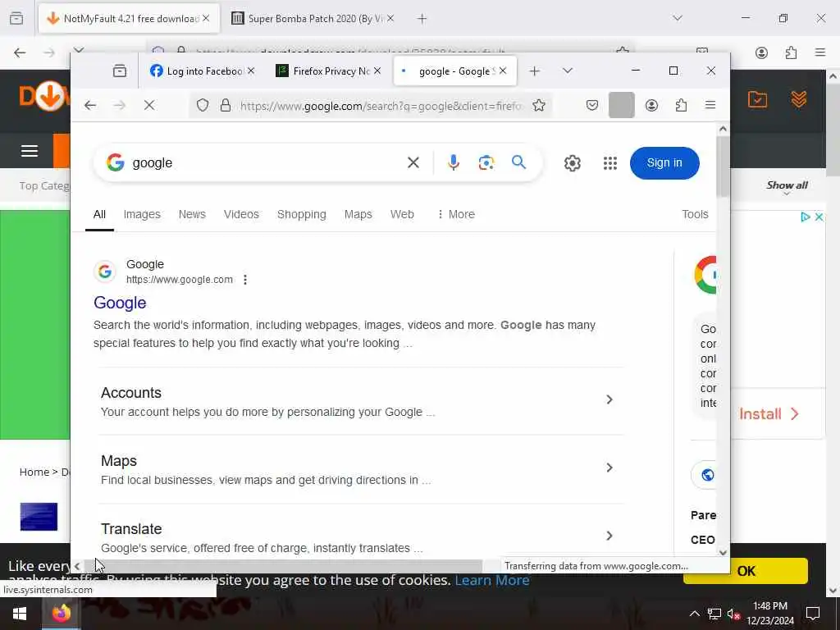Viewport: 840px width, 630px height.
Task: Expand the Translate sitelink chevron
Action: (x=609, y=536)
